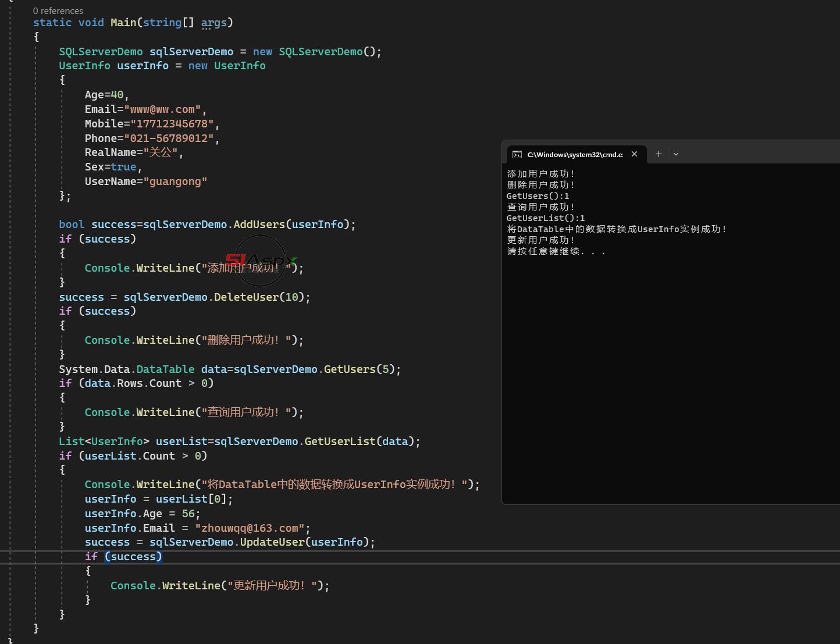Close the cmd.exe terminal tab
Image resolution: width=840 pixels, height=644 pixels.
[635, 154]
